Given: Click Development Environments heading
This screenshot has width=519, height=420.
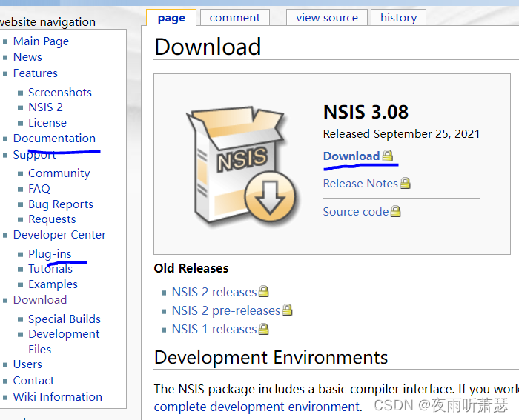Looking at the screenshot, I should coord(271,358).
